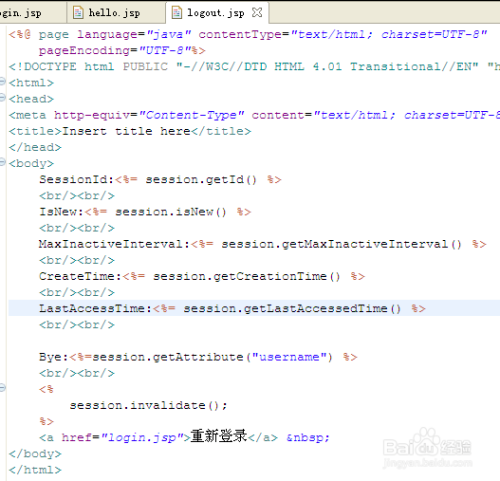Screen dimensions: 500x481
Task: Click the pageEncoding="UTF-8" line
Action: click(x=122, y=50)
